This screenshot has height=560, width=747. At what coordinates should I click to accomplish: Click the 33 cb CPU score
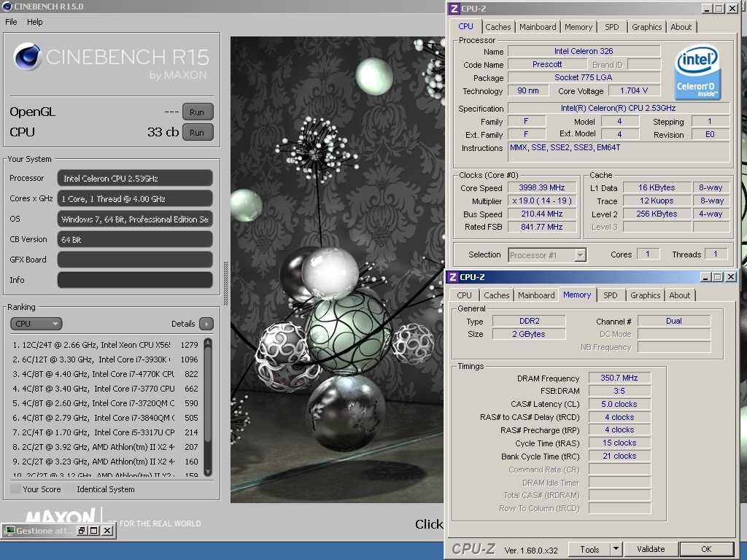click(163, 132)
